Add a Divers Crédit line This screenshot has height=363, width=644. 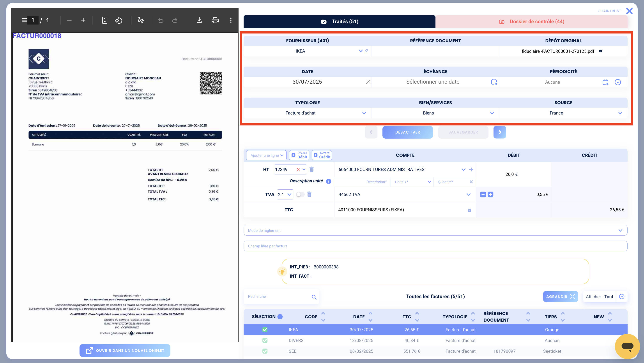point(322,155)
